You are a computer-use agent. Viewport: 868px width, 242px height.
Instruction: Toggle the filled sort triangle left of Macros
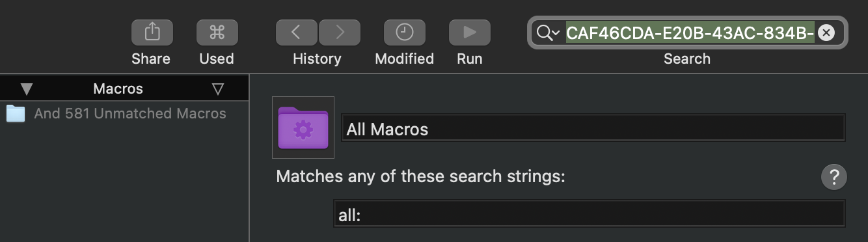click(x=27, y=89)
